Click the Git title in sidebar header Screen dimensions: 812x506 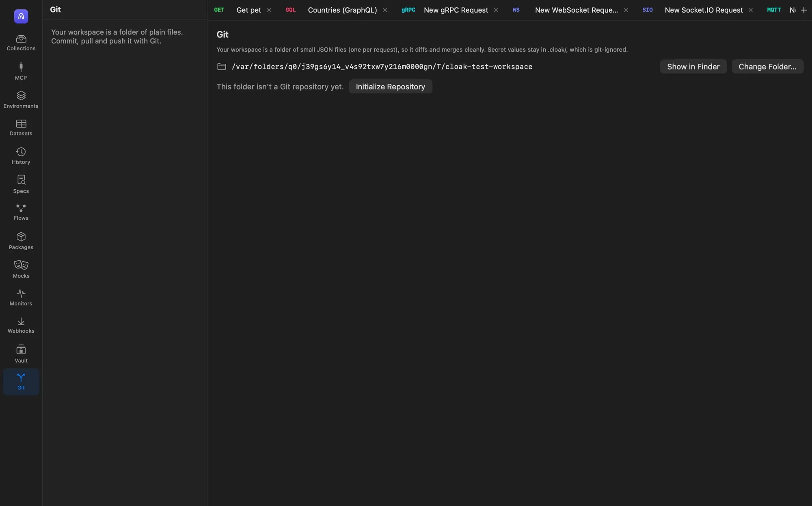(55, 9)
